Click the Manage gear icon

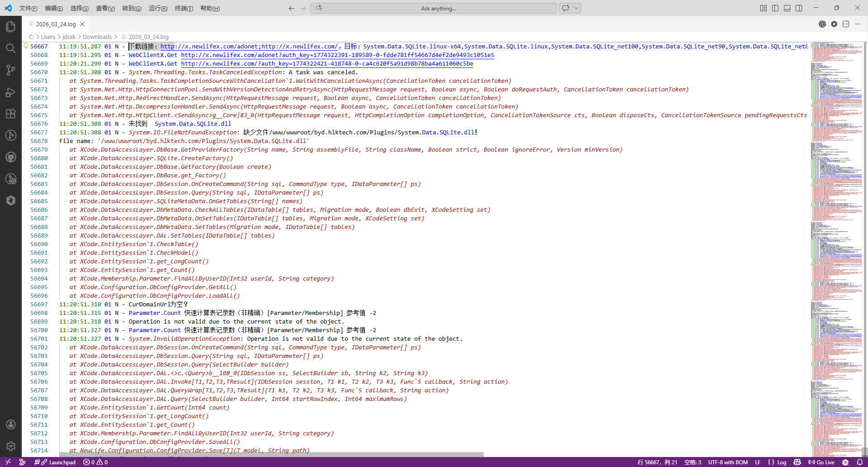point(11,446)
